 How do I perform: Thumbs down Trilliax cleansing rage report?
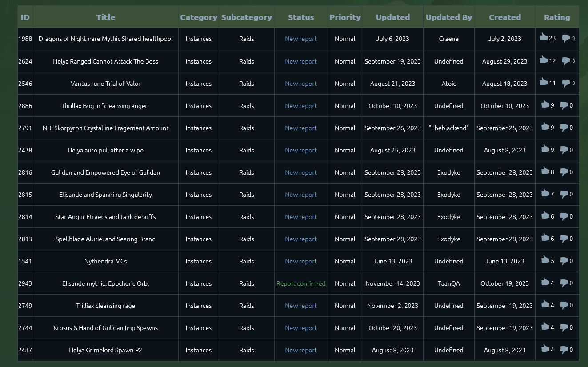(564, 305)
